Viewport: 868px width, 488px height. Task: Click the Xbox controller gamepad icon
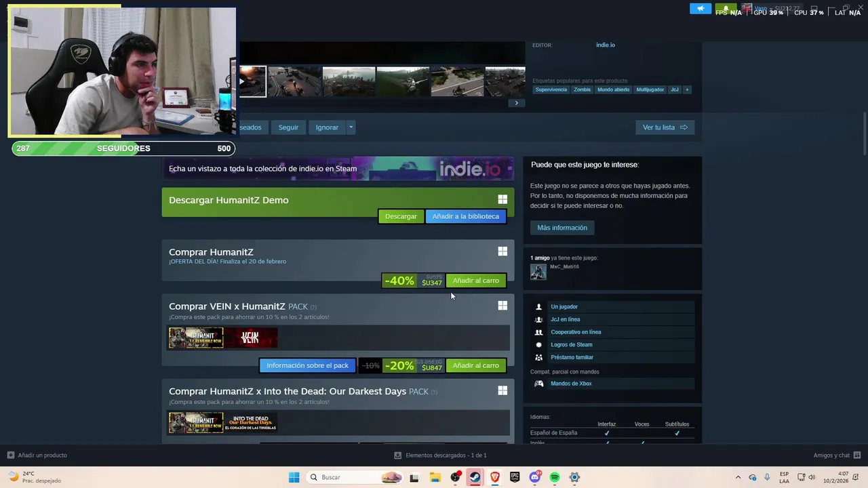pyautogui.click(x=538, y=384)
